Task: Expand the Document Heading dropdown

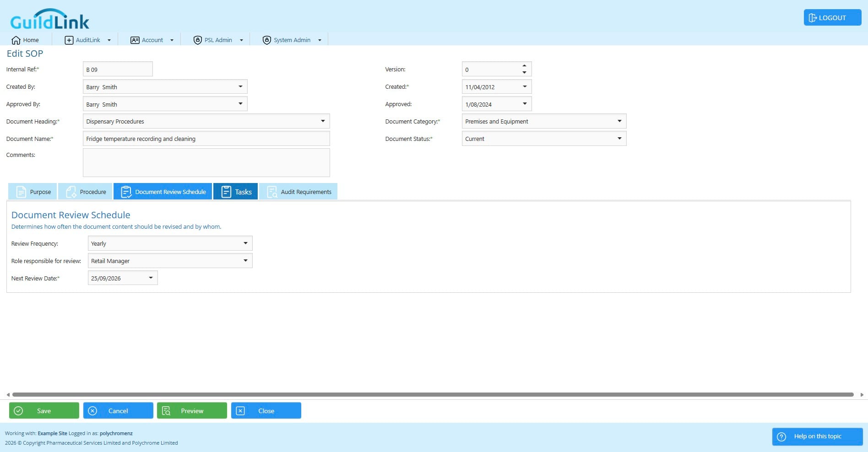Action: (x=323, y=121)
